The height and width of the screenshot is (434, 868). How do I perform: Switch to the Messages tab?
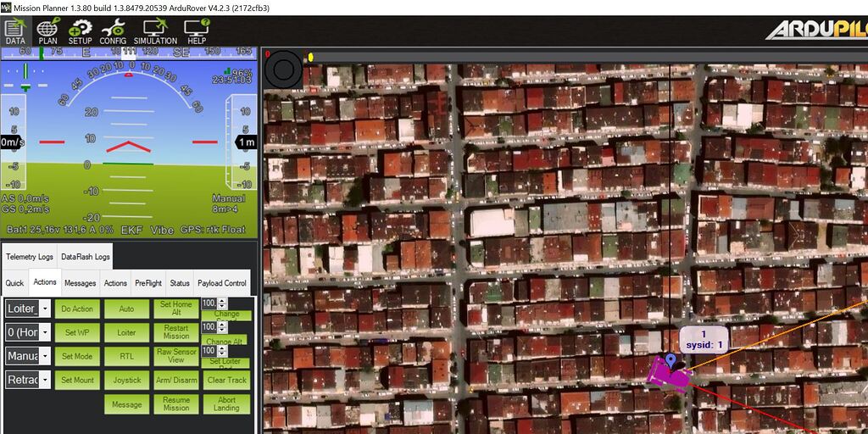pyautogui.click(x=80, y=283)
